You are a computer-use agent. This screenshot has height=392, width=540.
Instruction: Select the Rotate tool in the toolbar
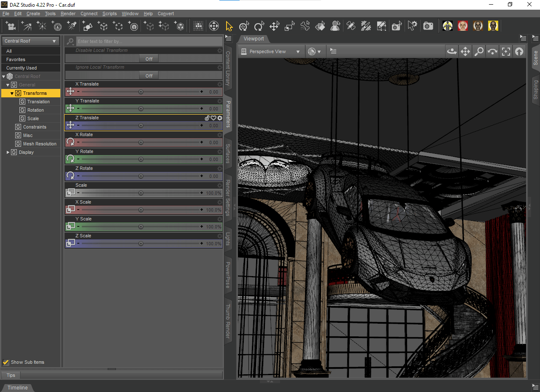coord(259,26)
